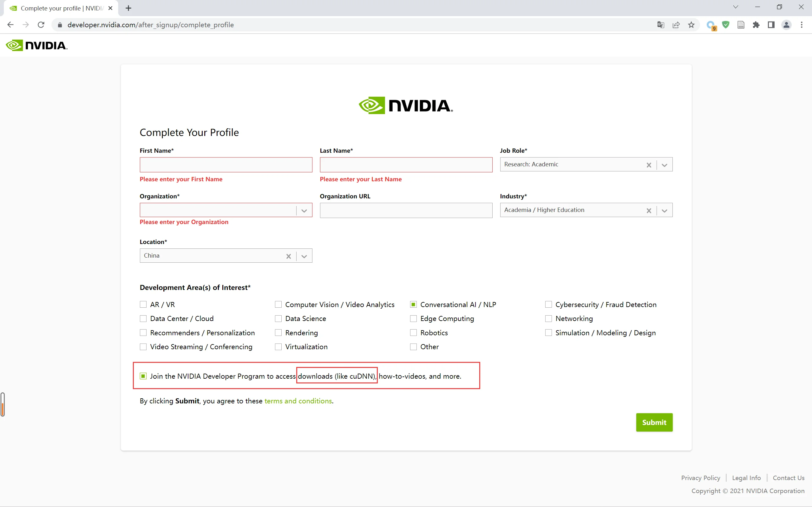
Task: Uncheck Conversational AI / NLP checkbox
Action: [x=413, y=305]
